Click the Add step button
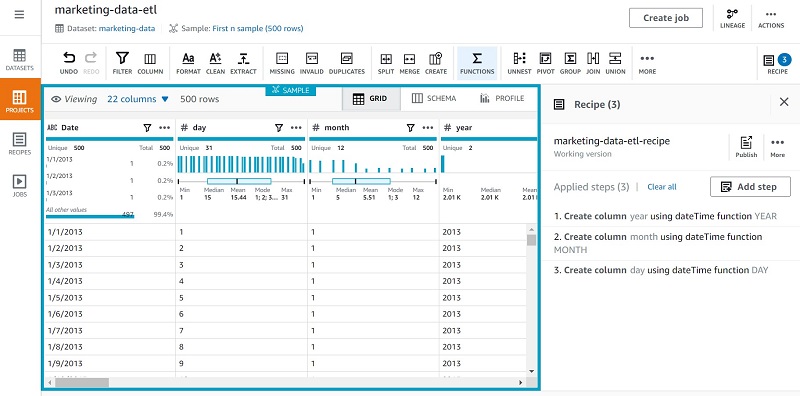 750,187
